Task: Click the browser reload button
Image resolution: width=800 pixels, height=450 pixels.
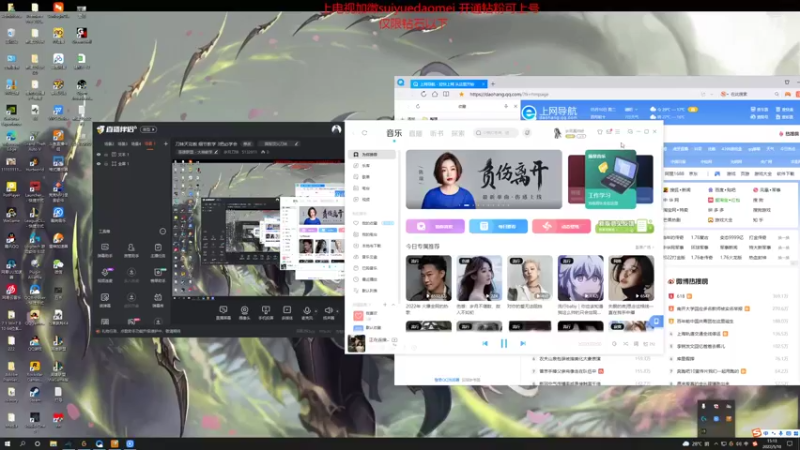Action: 423,94
